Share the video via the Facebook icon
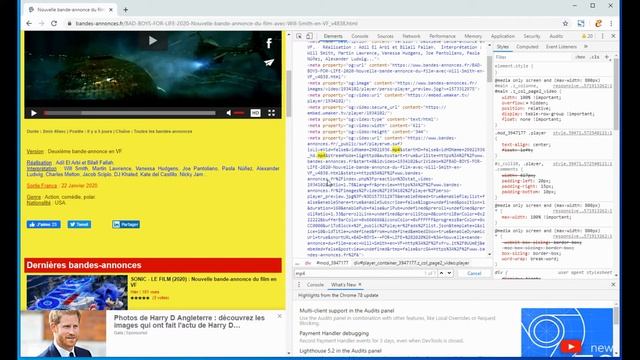Screen dimensions: 640x360 269,43
